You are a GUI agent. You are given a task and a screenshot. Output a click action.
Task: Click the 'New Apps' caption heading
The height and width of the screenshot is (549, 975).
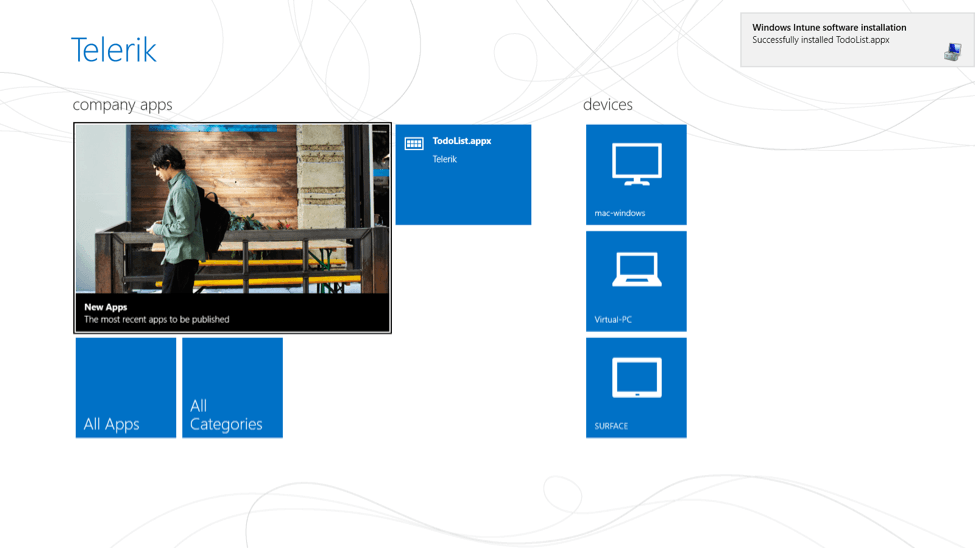pos(106,307)
